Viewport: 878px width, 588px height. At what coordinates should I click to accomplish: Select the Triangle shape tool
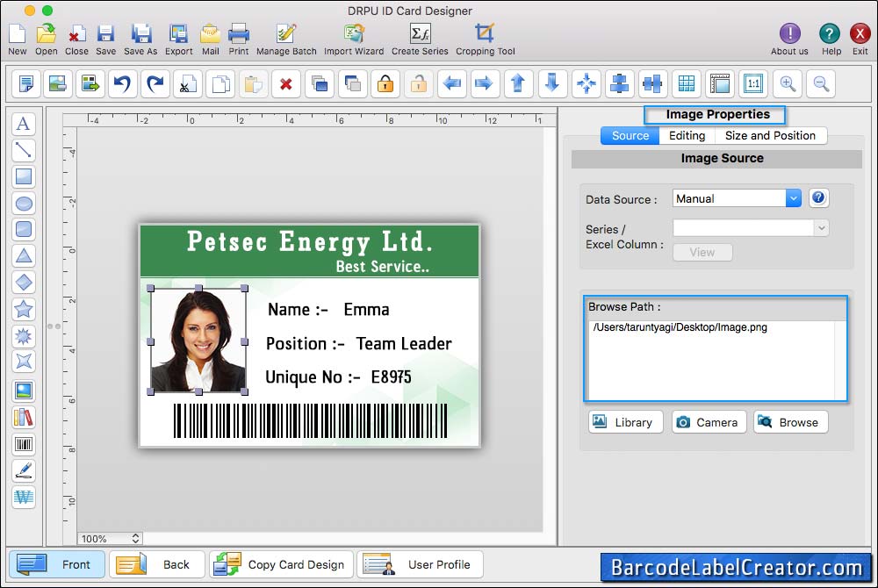tap(24, 255)
